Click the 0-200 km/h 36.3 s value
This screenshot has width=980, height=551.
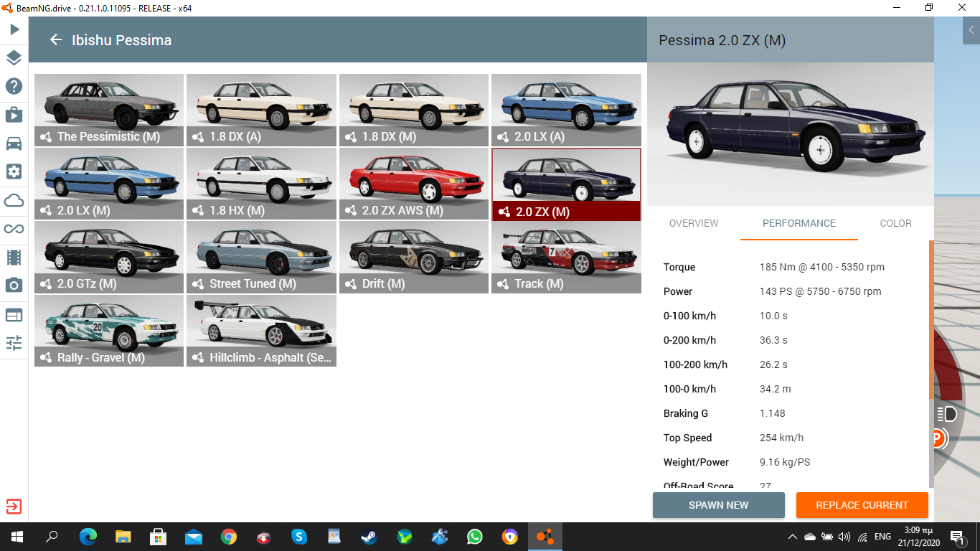click(x=773, y=340)
